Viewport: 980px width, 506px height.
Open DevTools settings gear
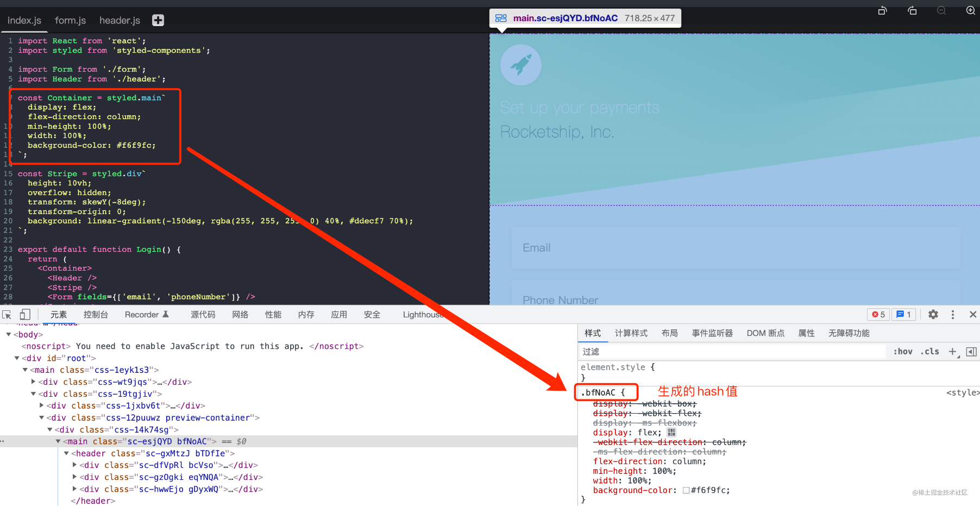[933, 314]
